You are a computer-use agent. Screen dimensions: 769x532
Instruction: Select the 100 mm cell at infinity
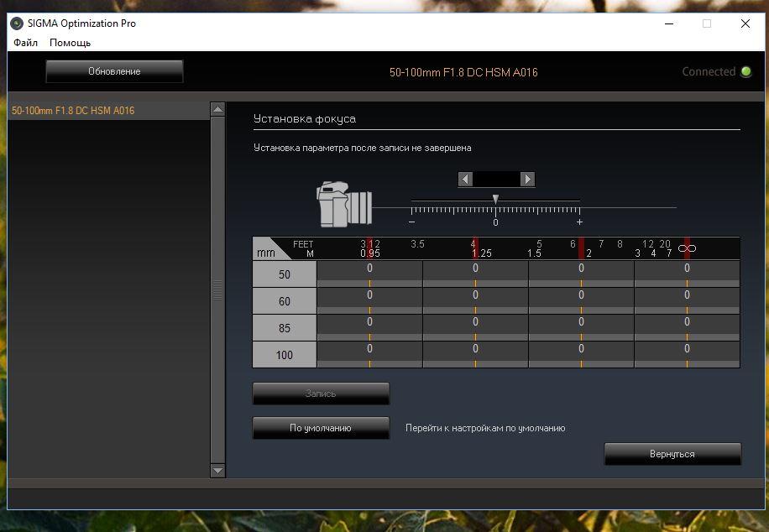pyautogui.click(x=687, y=354)
